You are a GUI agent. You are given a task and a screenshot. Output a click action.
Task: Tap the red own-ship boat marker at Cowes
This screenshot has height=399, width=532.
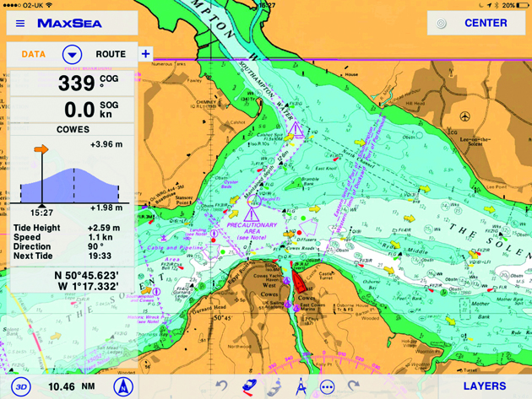coord(299,282)
